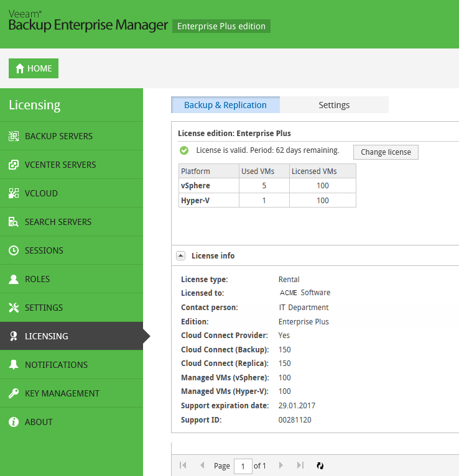Click the vCenter Servers sidebar icon
This screenshot has height=476, width=459.
coord(14,165)
